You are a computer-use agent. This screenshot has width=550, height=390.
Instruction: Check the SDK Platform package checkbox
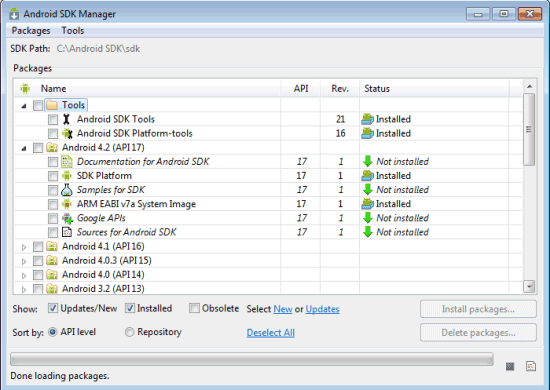coord(53,176)
